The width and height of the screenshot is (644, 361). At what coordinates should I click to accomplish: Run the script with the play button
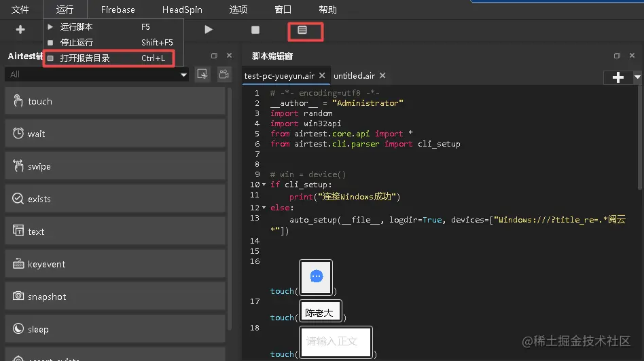[x=209, y=30]
